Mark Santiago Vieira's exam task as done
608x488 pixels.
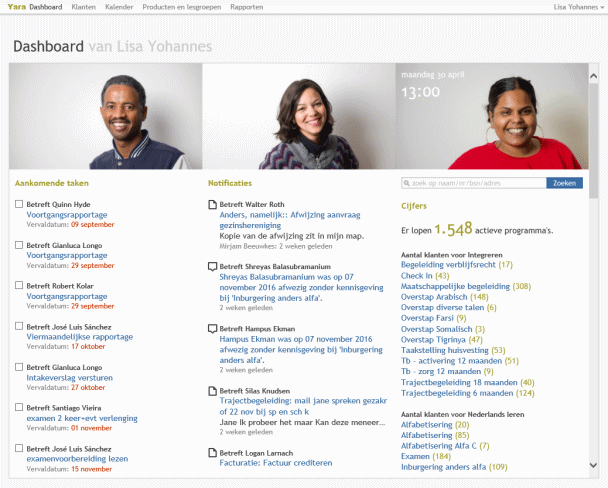click(20, 408)
